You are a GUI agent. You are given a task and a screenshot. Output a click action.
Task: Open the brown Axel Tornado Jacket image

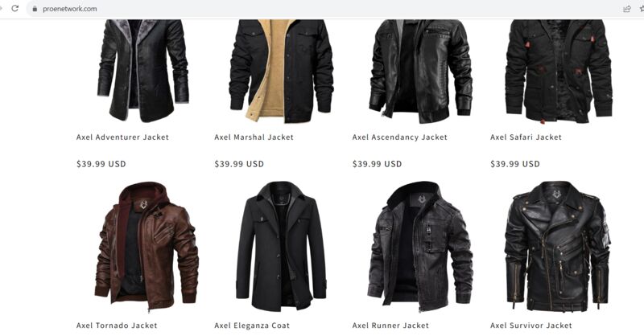pos(147,246)
